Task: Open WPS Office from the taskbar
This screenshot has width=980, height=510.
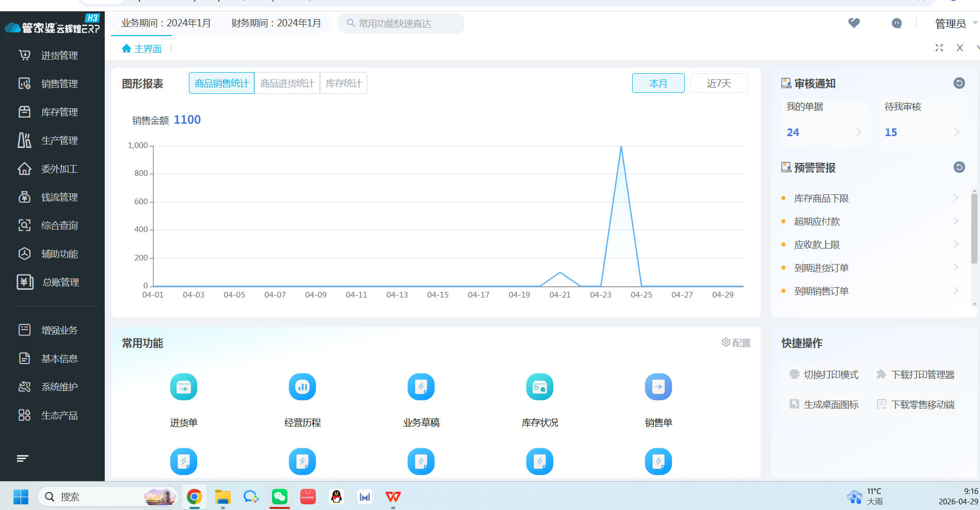Action: tap(393, 497)
